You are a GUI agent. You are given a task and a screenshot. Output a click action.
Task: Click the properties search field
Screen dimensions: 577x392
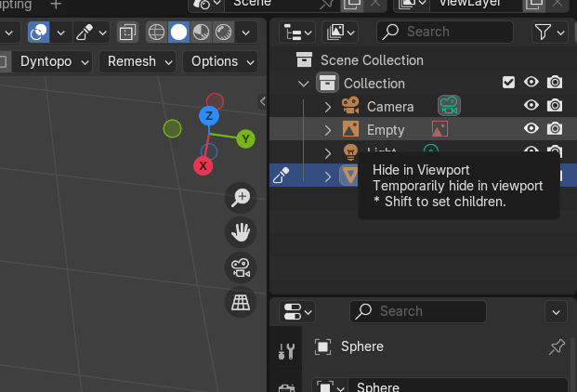(x=418, y=311)
